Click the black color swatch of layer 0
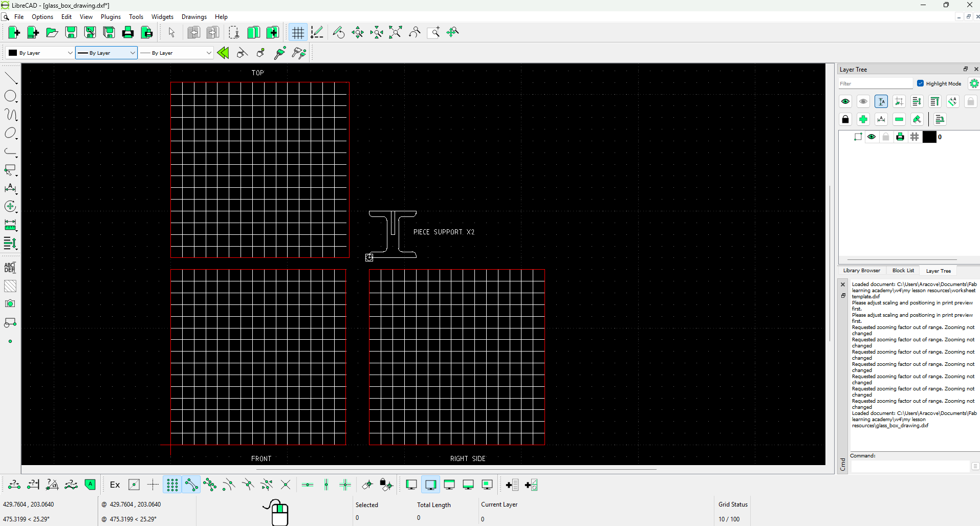The width and height of the screenshot is (980, 526). coord(929,137)
